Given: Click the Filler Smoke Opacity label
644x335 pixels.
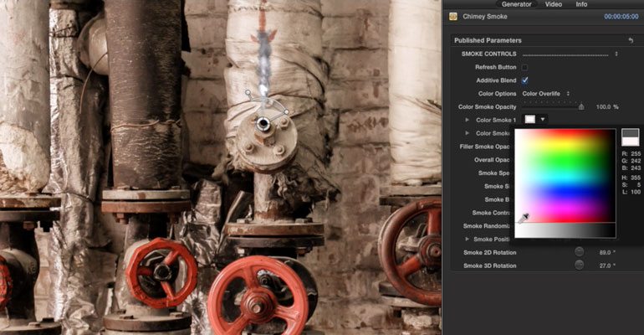Looking at the screenshot, I should (484, 147).
